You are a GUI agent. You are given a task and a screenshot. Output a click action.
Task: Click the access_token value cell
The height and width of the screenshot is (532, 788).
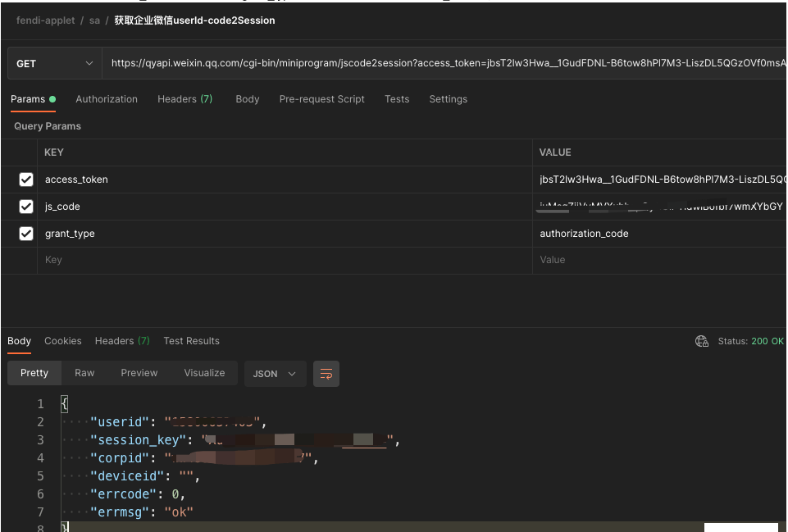659,180
